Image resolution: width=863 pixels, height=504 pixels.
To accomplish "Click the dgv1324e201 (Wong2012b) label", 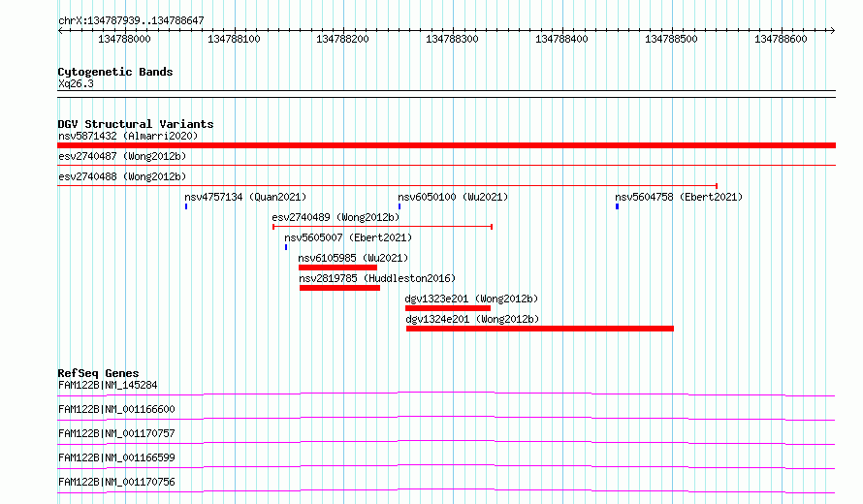I will pyautogui.click(x=472, y=319).
